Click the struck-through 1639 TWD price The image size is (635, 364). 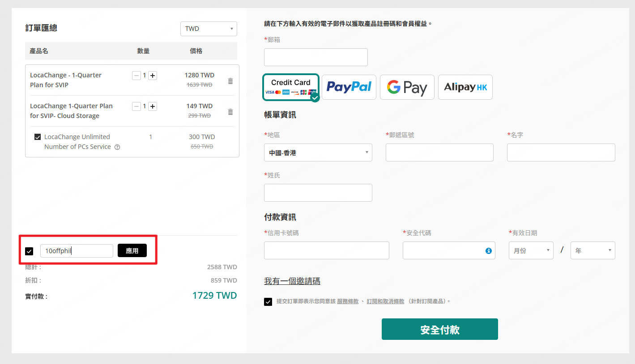point(200,85)
